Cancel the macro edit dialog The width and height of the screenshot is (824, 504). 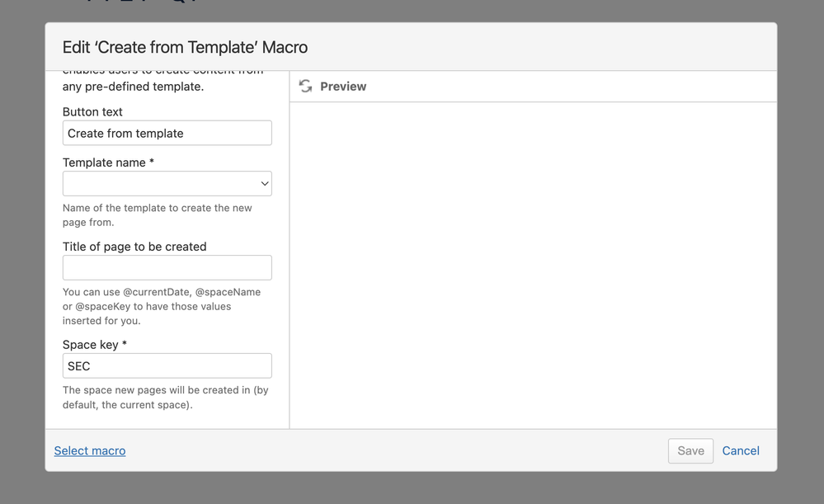[x=741, y=451]
